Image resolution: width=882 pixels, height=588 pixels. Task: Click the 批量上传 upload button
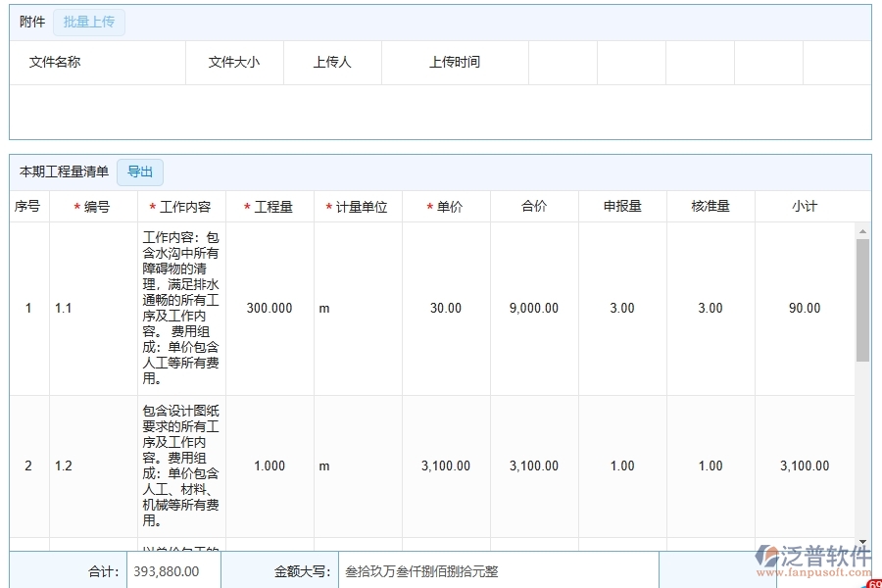point(88,22)
